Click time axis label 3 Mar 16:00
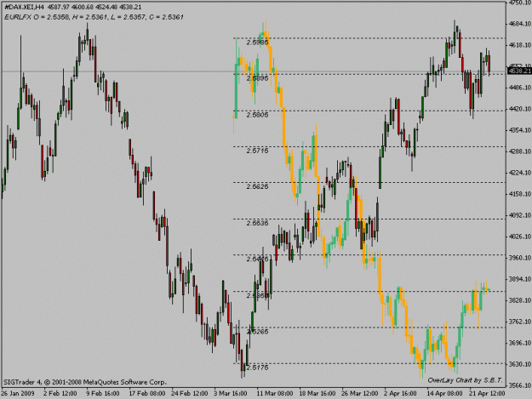The image size is (532, 399). (231, 393)
